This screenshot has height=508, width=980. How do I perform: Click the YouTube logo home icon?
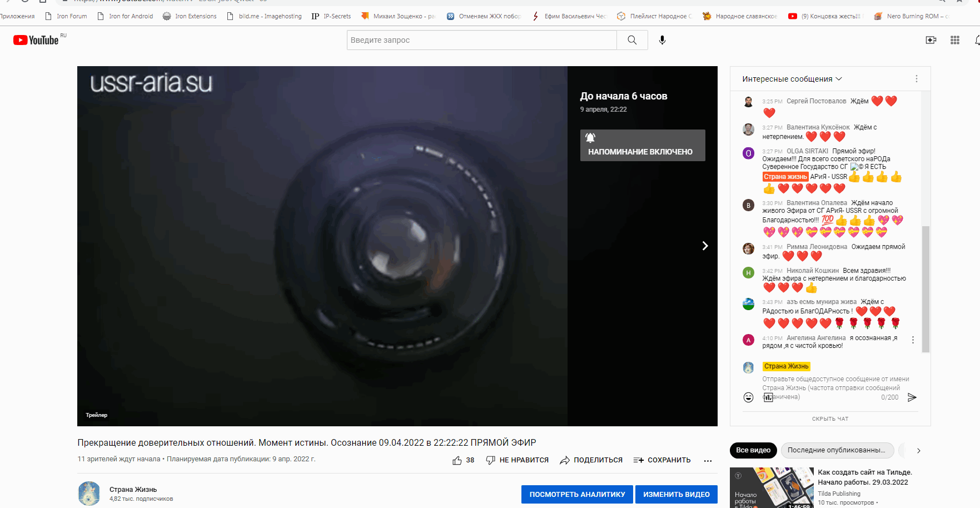[36, 40]
